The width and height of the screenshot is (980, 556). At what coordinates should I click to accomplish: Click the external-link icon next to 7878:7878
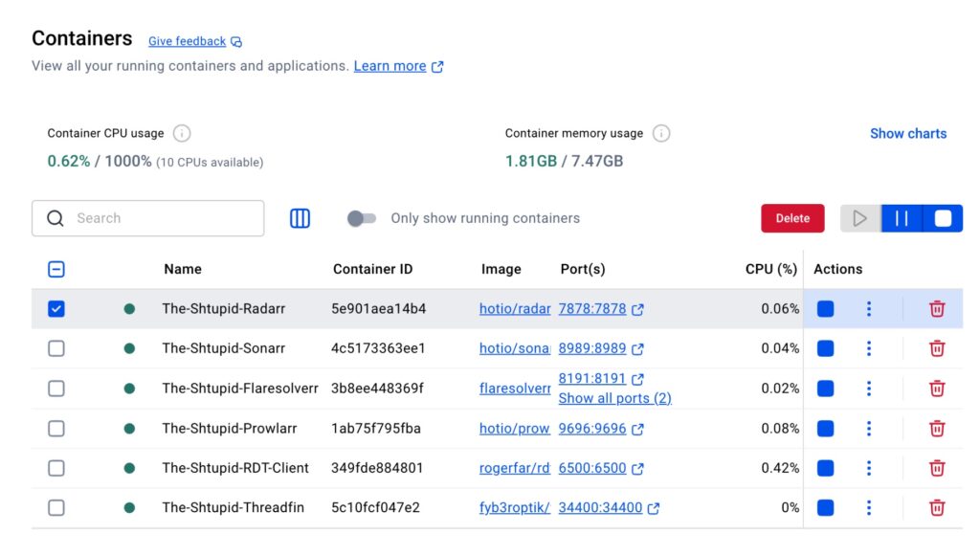637,309
